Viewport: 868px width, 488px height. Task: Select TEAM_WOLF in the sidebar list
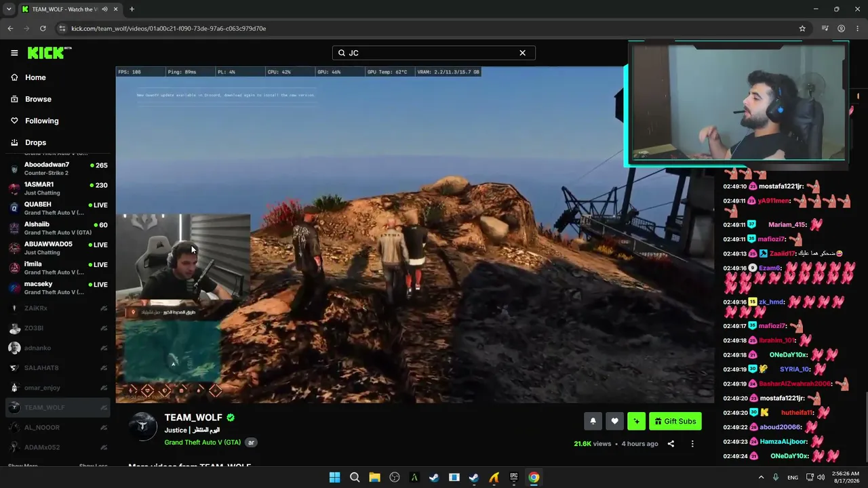58,407
